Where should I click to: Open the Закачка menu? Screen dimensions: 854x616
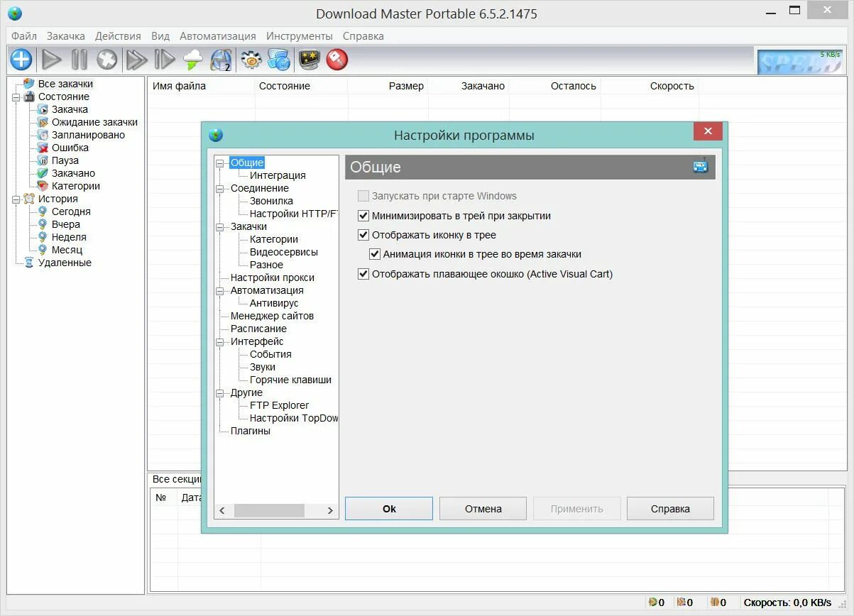66,35
